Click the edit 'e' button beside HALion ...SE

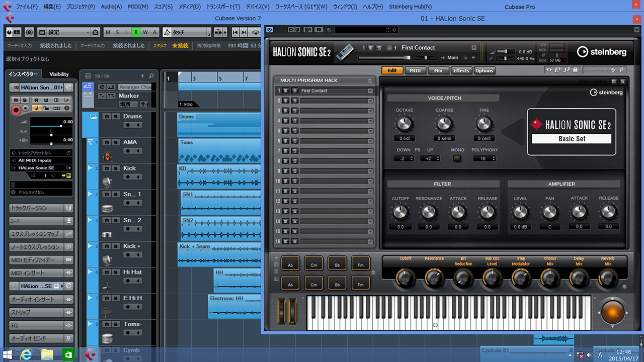click(68, 286)
